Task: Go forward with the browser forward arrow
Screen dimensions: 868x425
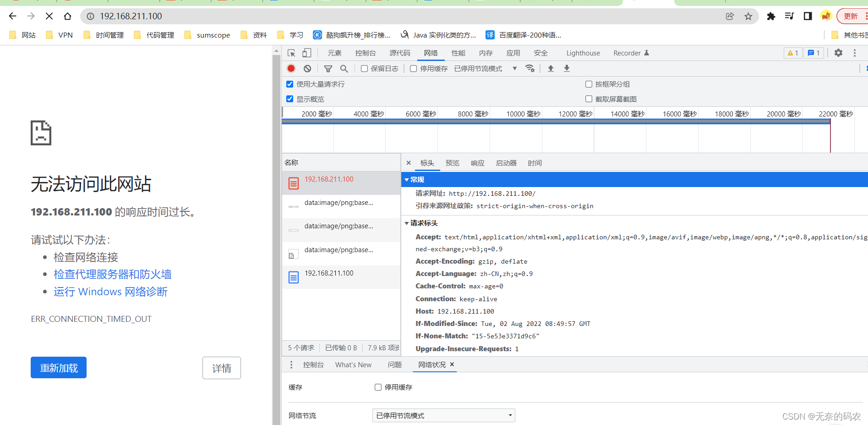Action: click(31, 16)
